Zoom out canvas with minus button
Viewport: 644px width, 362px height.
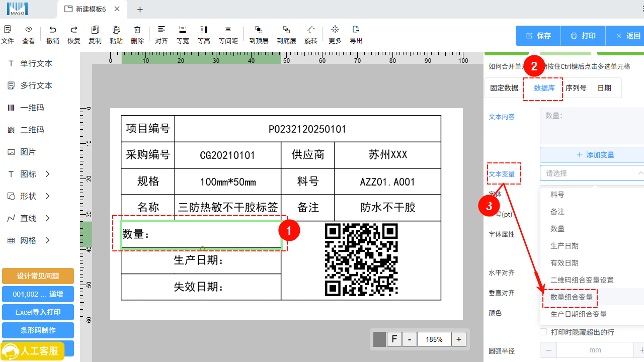point(410,339)
